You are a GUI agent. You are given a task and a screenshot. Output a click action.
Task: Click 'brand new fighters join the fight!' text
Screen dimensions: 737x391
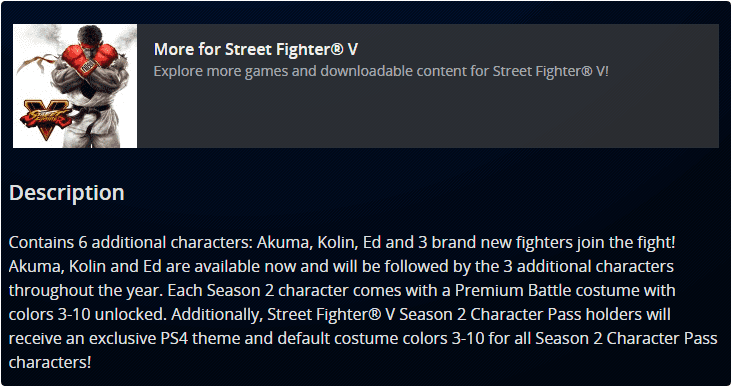[x=553, y=242]
